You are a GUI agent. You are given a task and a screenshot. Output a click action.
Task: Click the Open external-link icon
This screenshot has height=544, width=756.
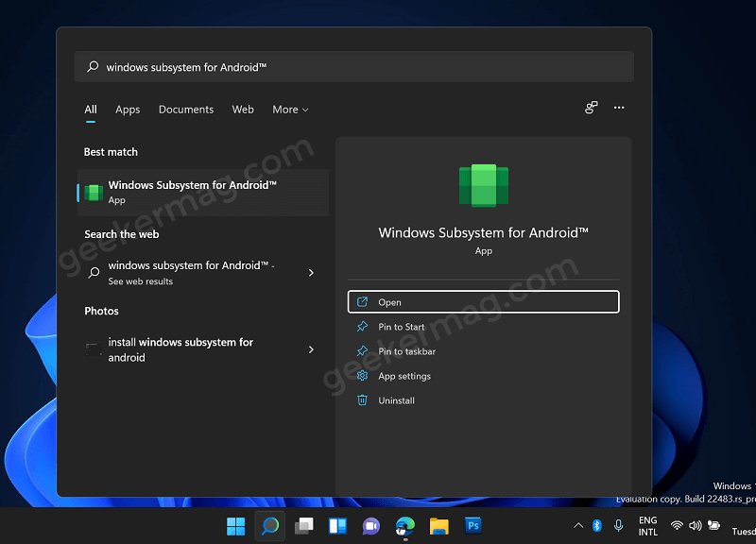coord(362,302)
